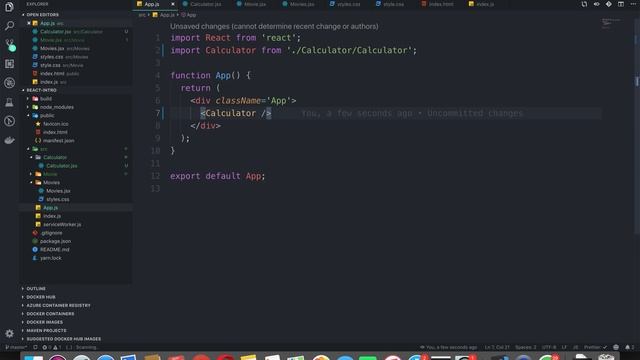640x360 pixels.
Task: Expand the Docker Images panel
Action: 44,322
